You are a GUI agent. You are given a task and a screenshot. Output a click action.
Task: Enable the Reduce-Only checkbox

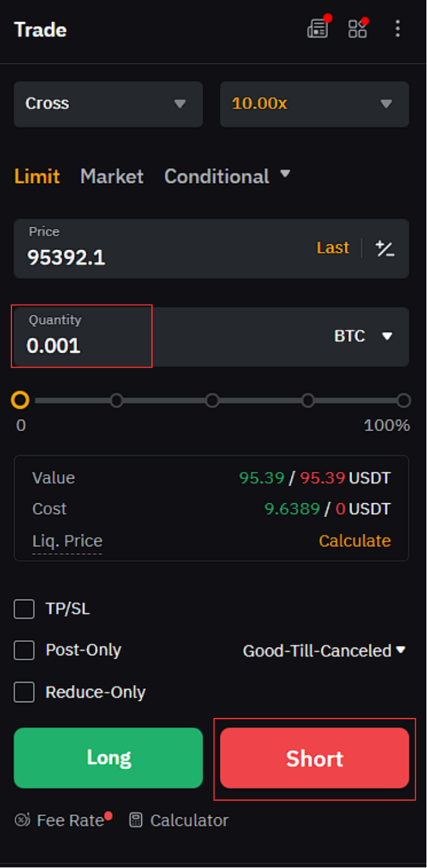[24, 692]
